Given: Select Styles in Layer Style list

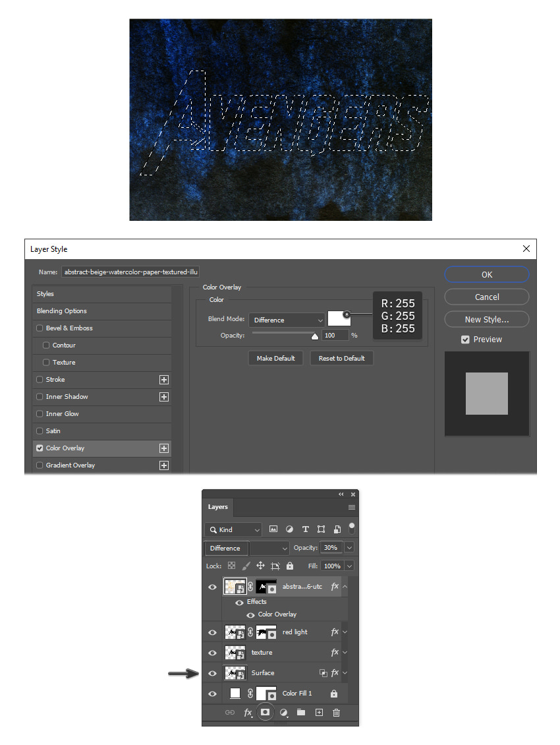Looking at the screenshot, I should [x=101, y=293].
